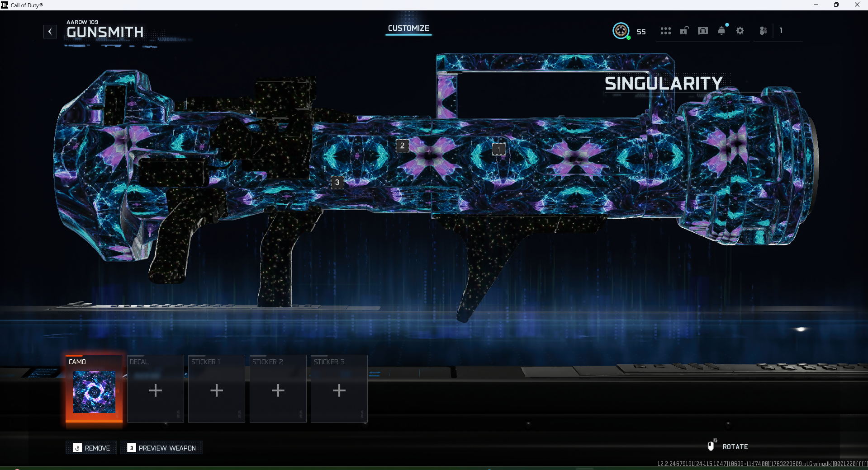Viewport: 868px width, 470px height.
Task: Open the social party icon
Action: click(763, 31)
